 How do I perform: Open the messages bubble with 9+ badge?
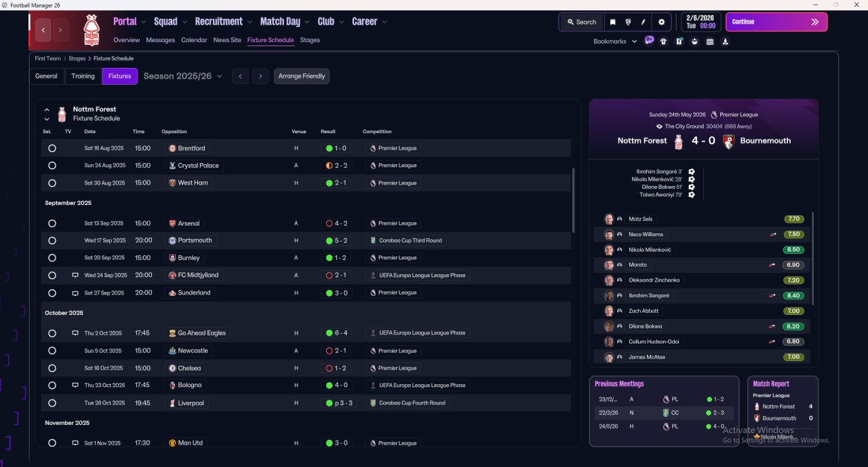649,41
